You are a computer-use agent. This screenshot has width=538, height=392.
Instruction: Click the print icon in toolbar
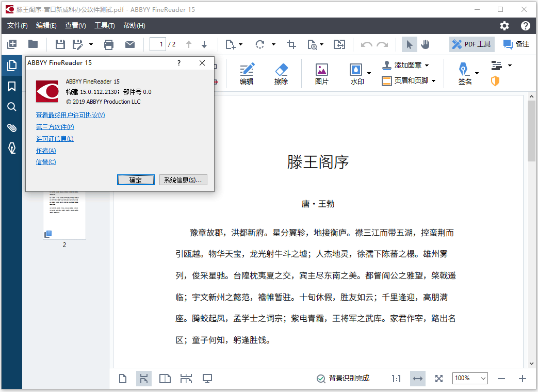click(x=108, y=44)
